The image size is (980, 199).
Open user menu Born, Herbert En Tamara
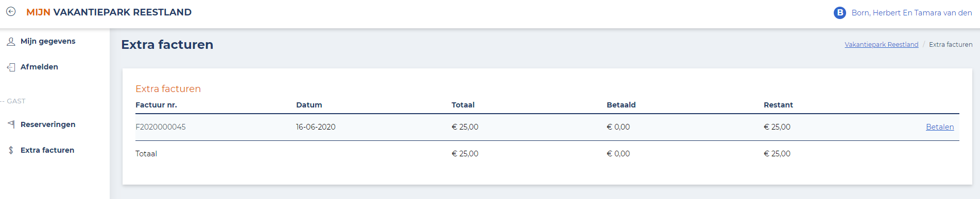912,13
